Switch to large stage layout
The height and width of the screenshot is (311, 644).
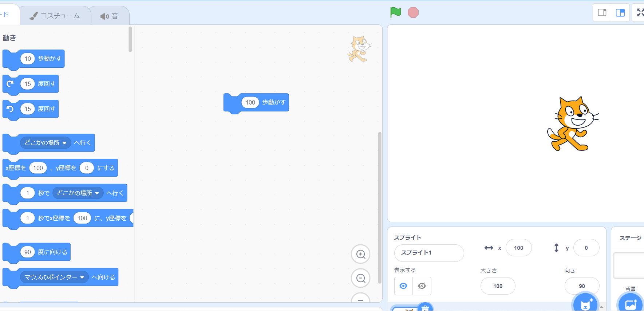[620, 13]
